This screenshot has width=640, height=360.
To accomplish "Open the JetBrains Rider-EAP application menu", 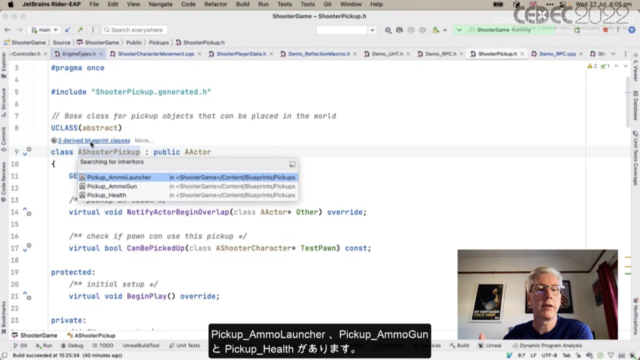I will 51,4.
